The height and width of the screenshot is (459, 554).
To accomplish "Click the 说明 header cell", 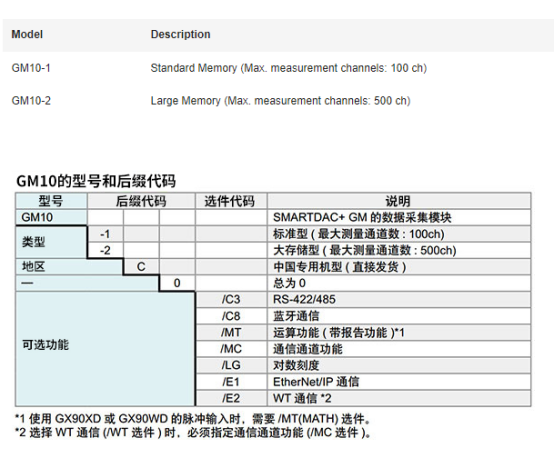I will 399,201.
